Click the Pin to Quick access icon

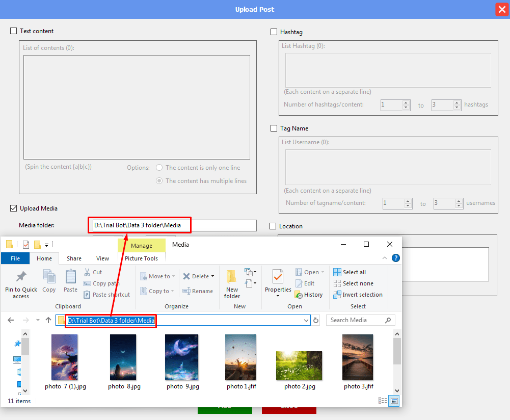pos(21,277)
